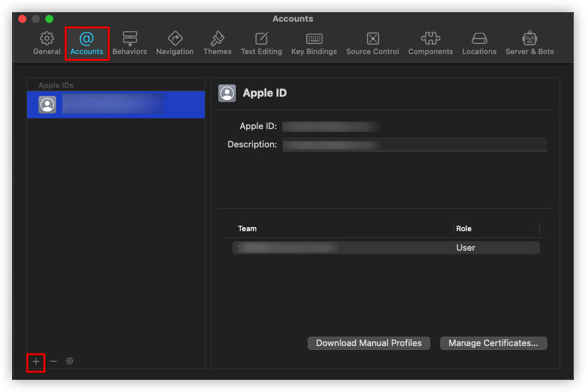
Task: Remove selected account with minus button
Action: (53, 362)
